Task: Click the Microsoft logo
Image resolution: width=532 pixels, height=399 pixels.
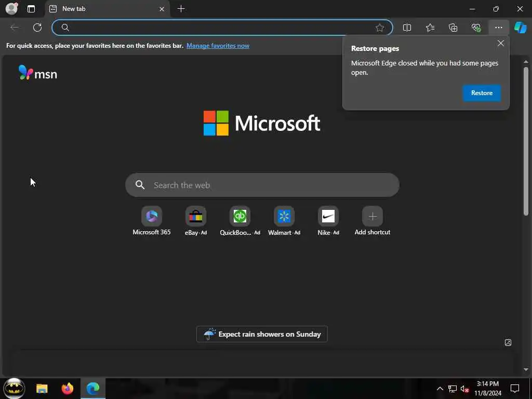Action: point(262,123)
